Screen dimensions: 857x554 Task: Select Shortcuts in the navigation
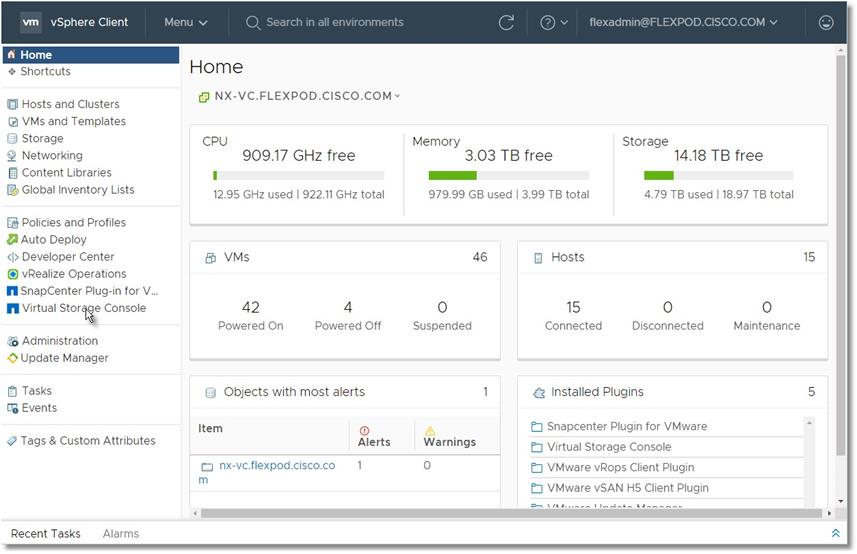pyautogui.click(x=45, y=72)
